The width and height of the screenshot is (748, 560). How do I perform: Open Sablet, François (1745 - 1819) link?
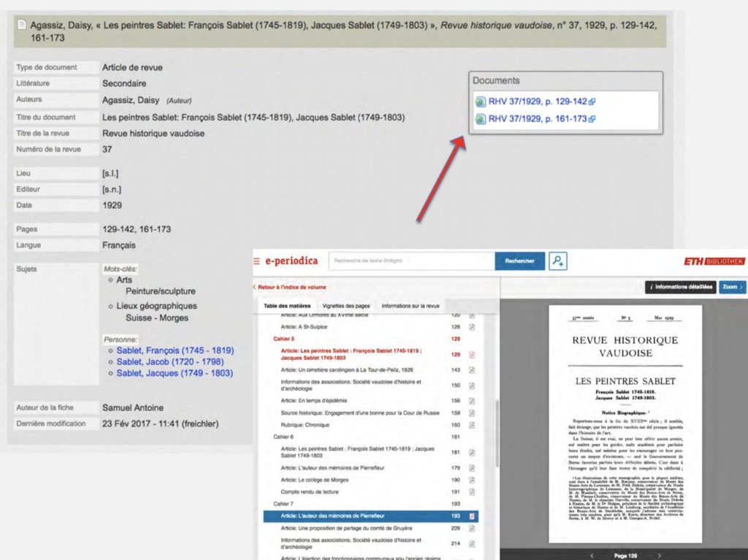click(175, 350)
